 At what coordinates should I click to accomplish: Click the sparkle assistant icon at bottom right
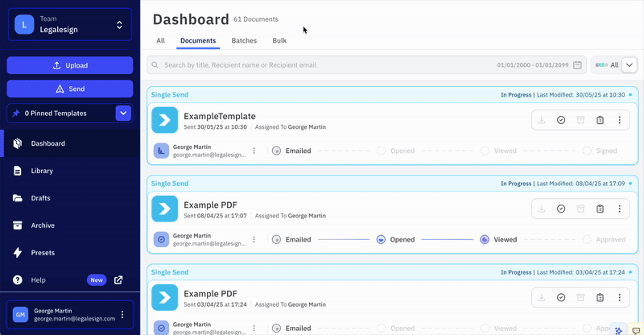pos(618,330)
